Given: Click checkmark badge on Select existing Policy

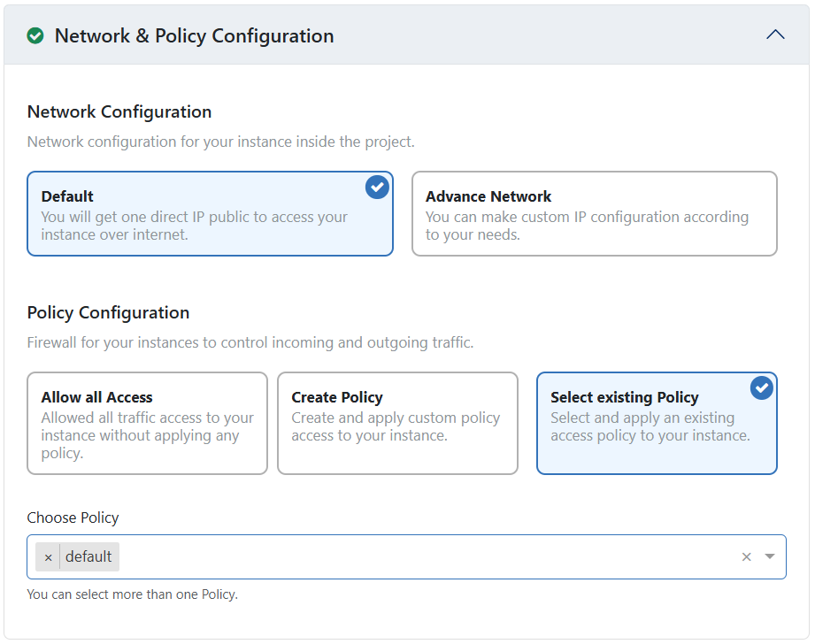Looking at the screenshot, I should click(x=761, y=387).
